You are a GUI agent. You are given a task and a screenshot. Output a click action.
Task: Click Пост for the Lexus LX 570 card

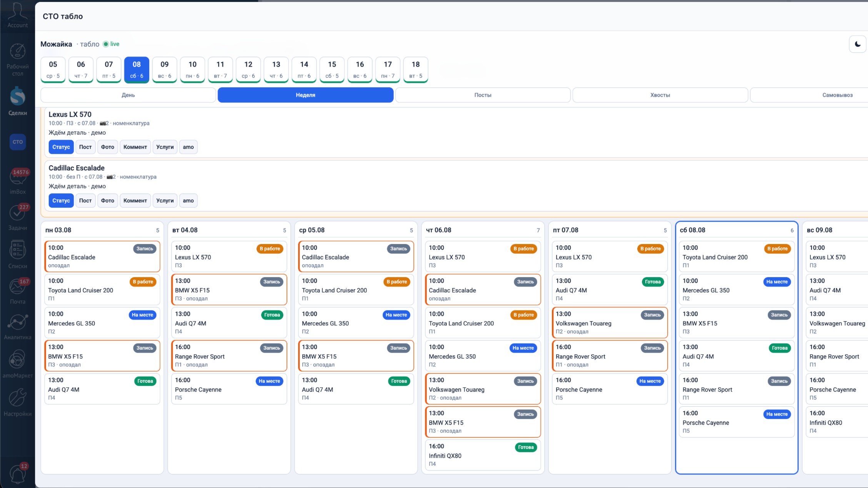click(x=85, y=147)
